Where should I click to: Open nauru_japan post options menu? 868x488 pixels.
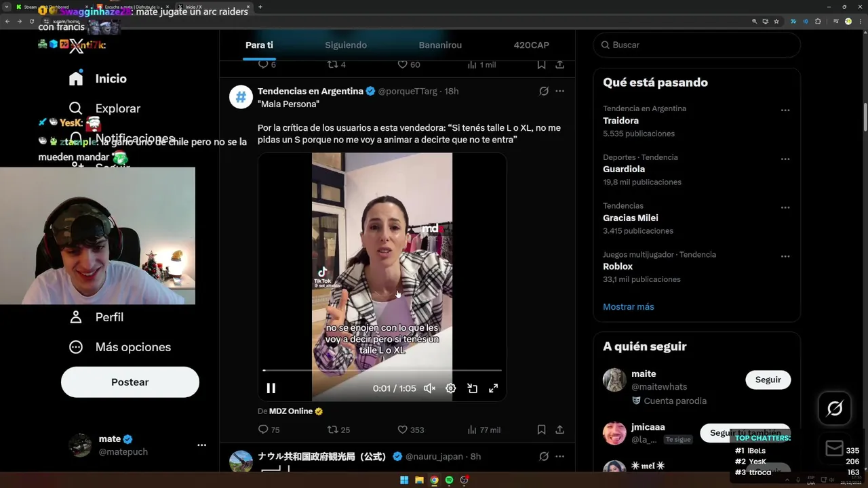[x=559, y=456]
